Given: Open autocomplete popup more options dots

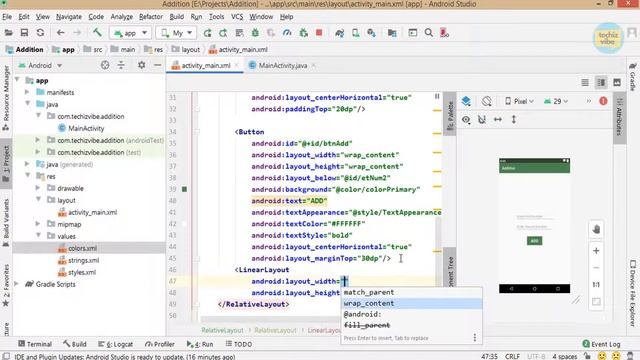Looking at the screenshot, I should (475, 338).
